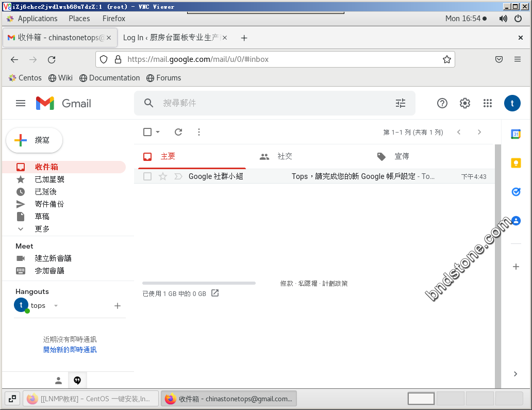Open Places menu in top panel
Image resolution: width=532 pixels, height=410 pixels.
[79, 19]
